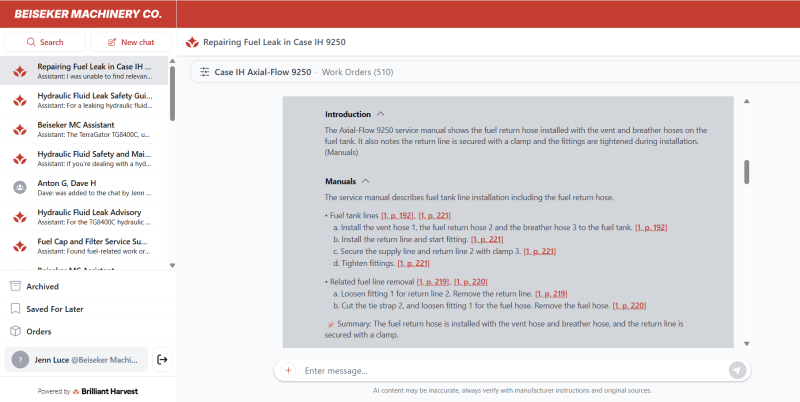Screen dimensions: 800x402
Task: Click the message pane scroll up arrow
Action: 746,101
